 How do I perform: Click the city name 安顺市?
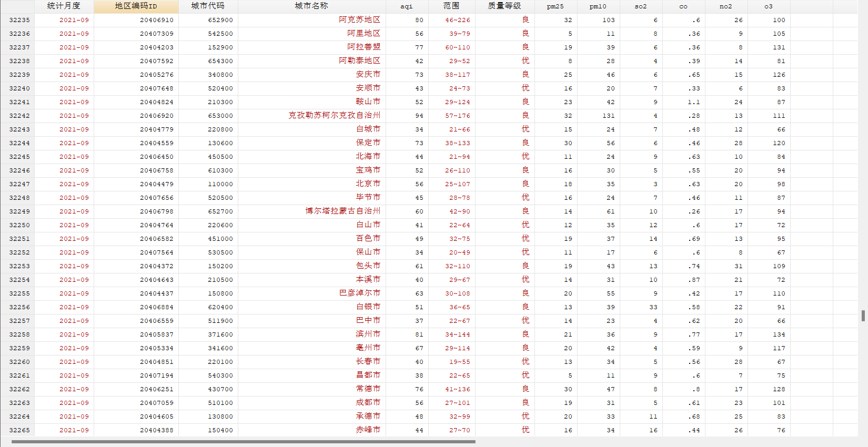(368, 88)
